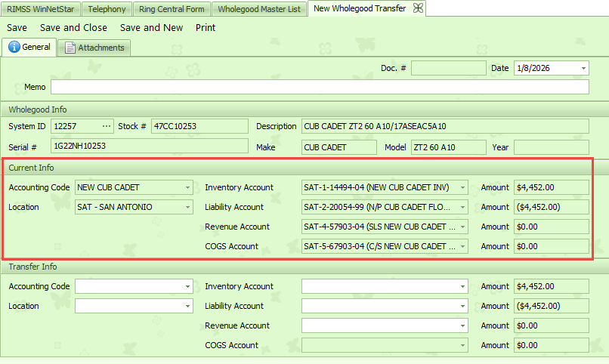The height and width of the screenshot is (364, 609).
Task: Click the Attachments tab document icon
Action: pos(70,48)
